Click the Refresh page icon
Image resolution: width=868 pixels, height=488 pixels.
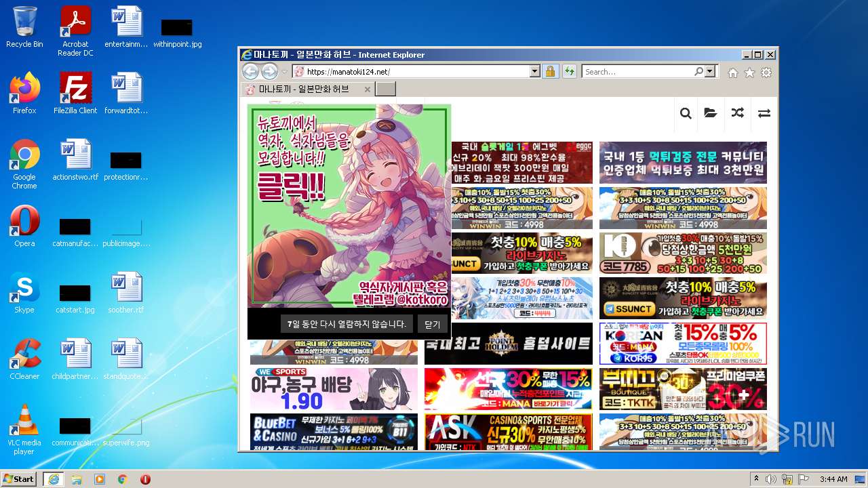(x=569, y=71)
